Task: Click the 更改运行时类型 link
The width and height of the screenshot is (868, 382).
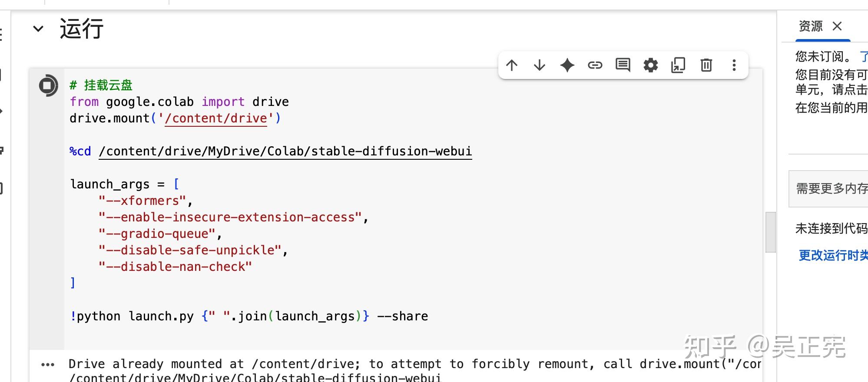Action: click(x=833, y=255)
